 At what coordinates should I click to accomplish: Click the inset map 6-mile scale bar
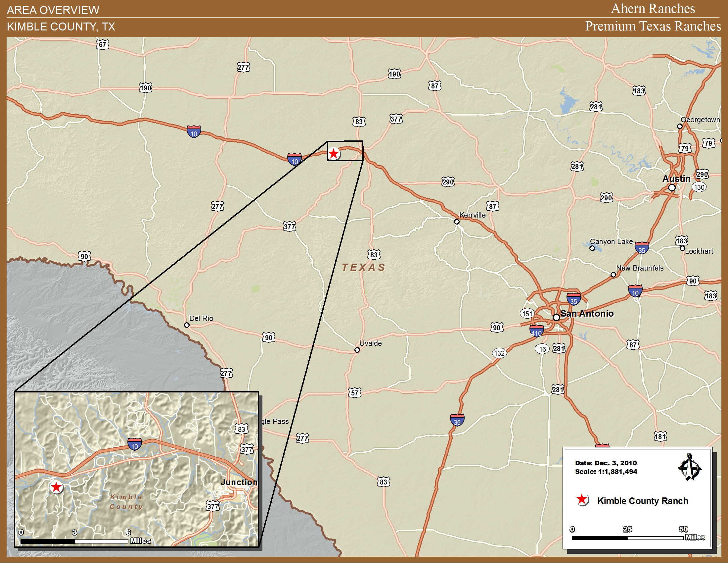click(x=74, y=541)
